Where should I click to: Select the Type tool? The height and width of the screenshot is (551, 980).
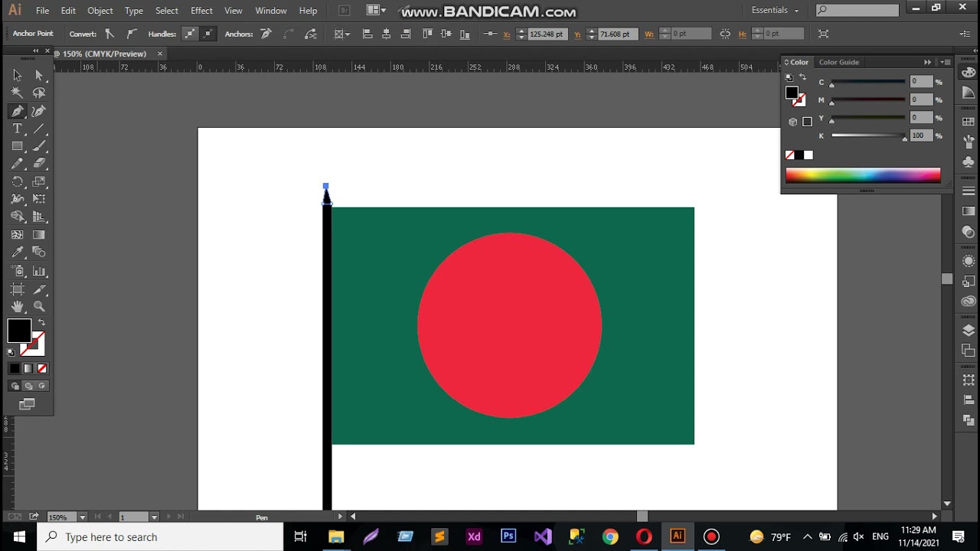pos(17,129)
